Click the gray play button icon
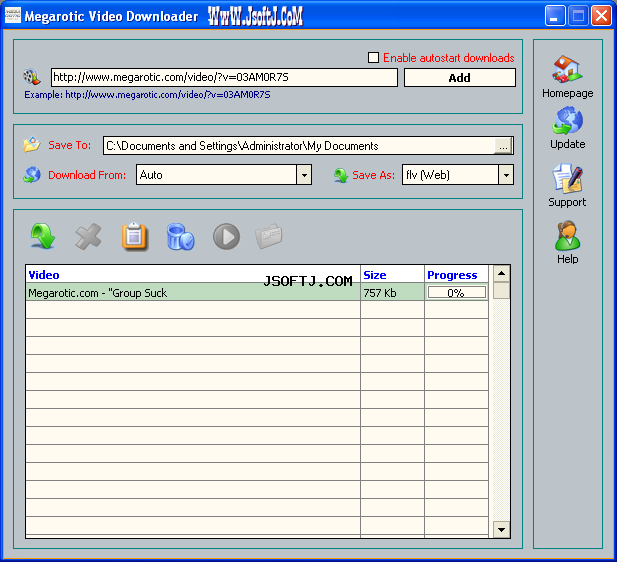This screenshot has height=562, width=617. [x=226, y=237]
